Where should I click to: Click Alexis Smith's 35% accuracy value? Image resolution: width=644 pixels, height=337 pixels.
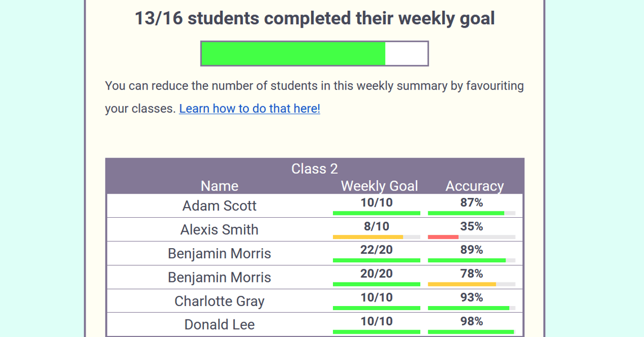click(x=472, y=227)
